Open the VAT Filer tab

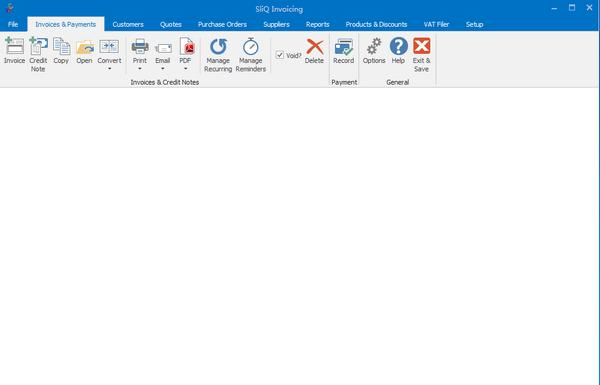click(x=436, y=24)
